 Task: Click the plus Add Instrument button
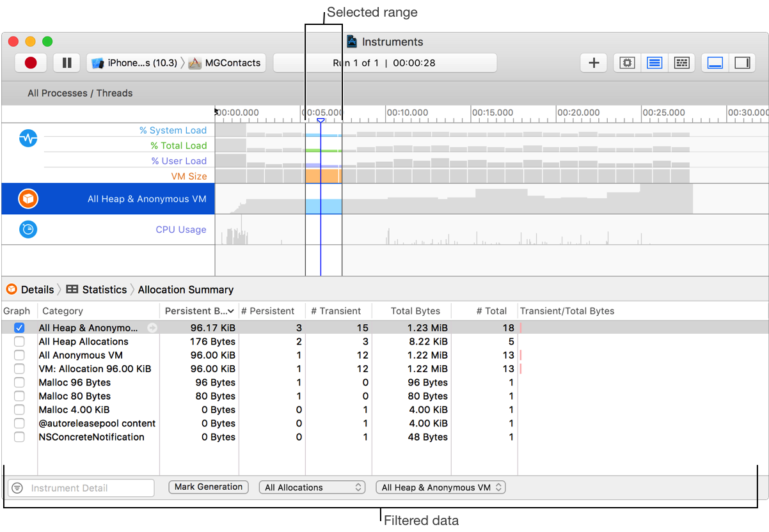click(594, 63)
